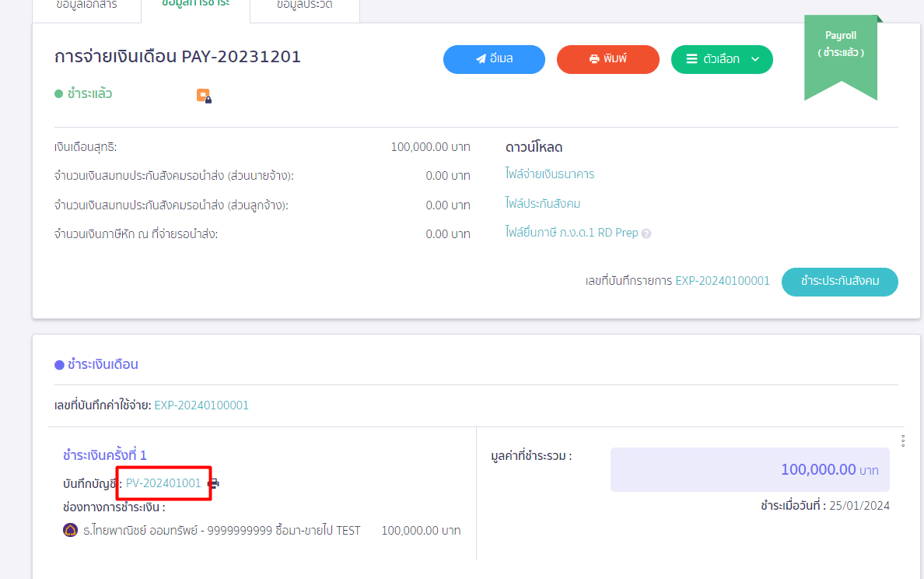Open the ตัวเลือก options dropdown
Screen dimensions: 924x579
(x=722, y=59)
